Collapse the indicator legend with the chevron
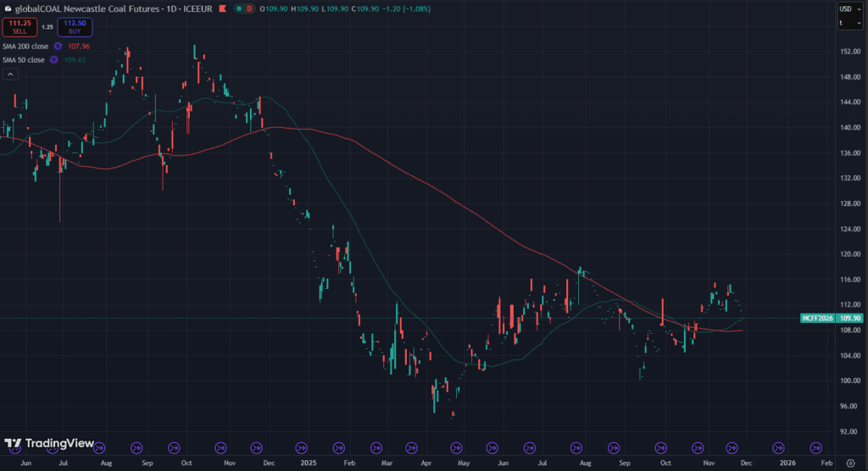The image size is (868, 471). coord(10,75)
